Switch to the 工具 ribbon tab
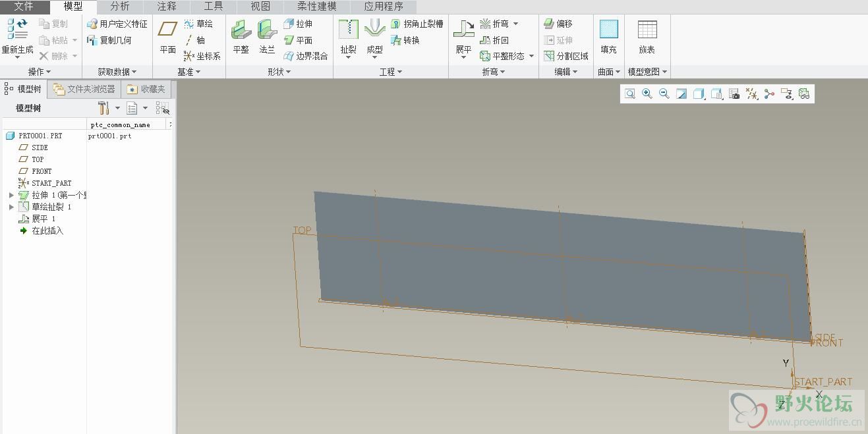Screen dimensions: 868x434 click(214, 7)
